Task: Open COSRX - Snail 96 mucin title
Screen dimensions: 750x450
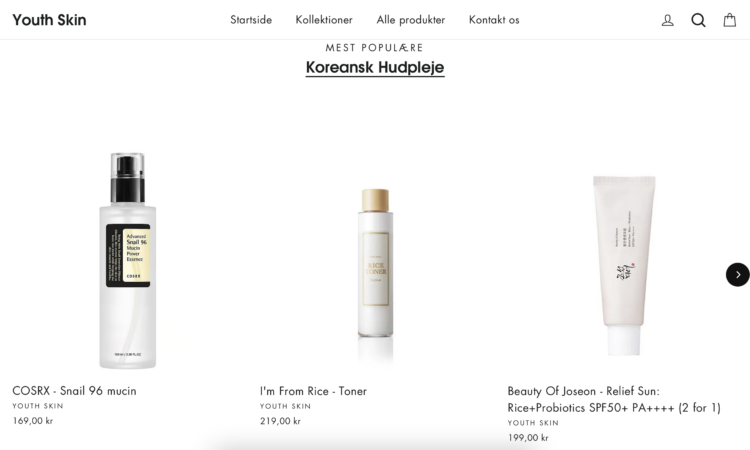Action: pos(74,391)
